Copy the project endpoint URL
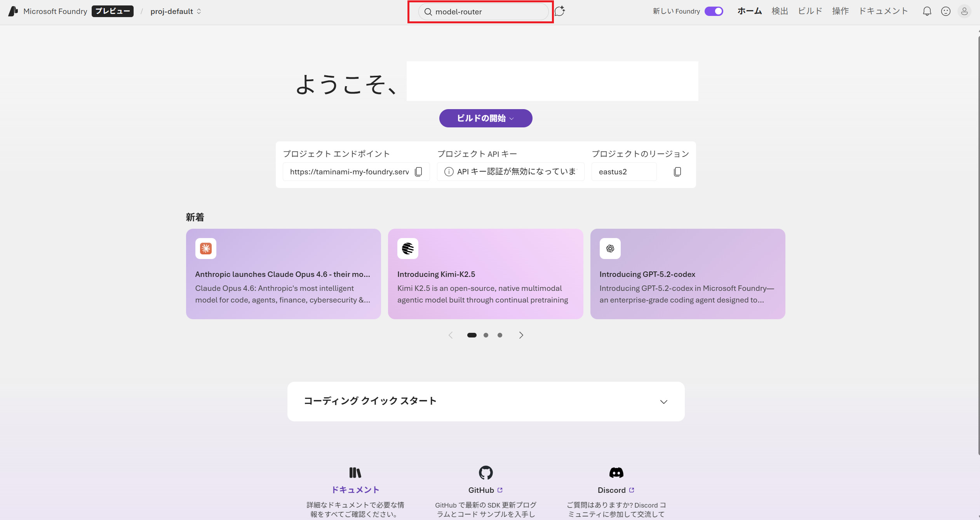The height and width of the screenshot is (520, 980). pyautogui.click(x=418, y=172)
